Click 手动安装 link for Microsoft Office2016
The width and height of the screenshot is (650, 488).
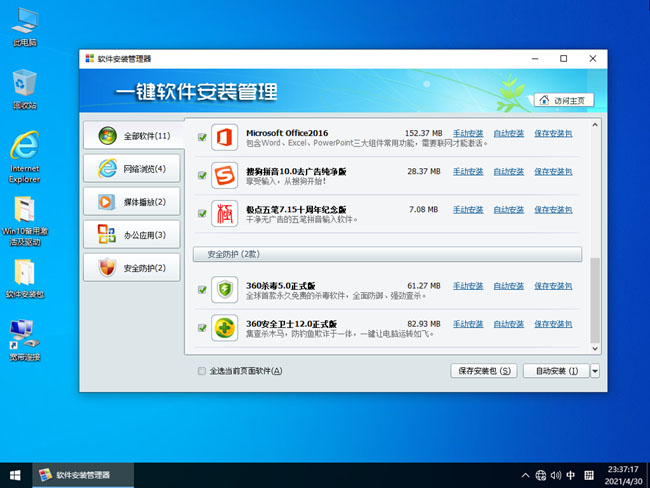pyautogui.click(x=468, y=134)
